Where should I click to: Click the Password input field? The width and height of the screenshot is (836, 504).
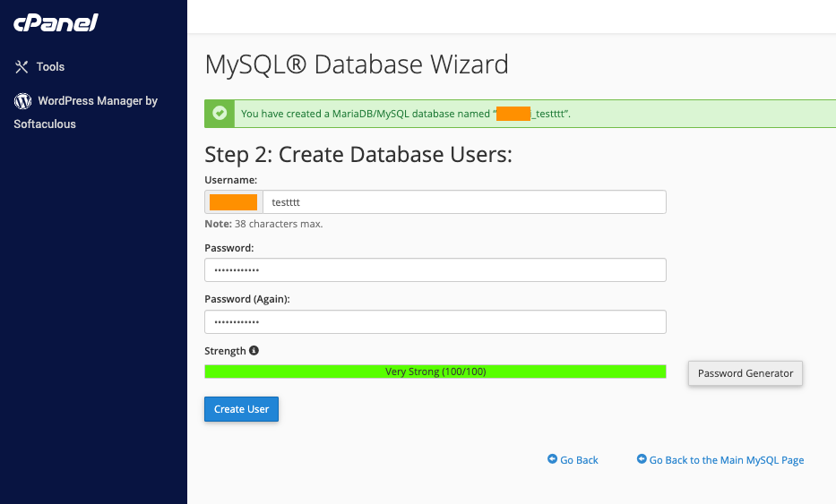point(435,270)
